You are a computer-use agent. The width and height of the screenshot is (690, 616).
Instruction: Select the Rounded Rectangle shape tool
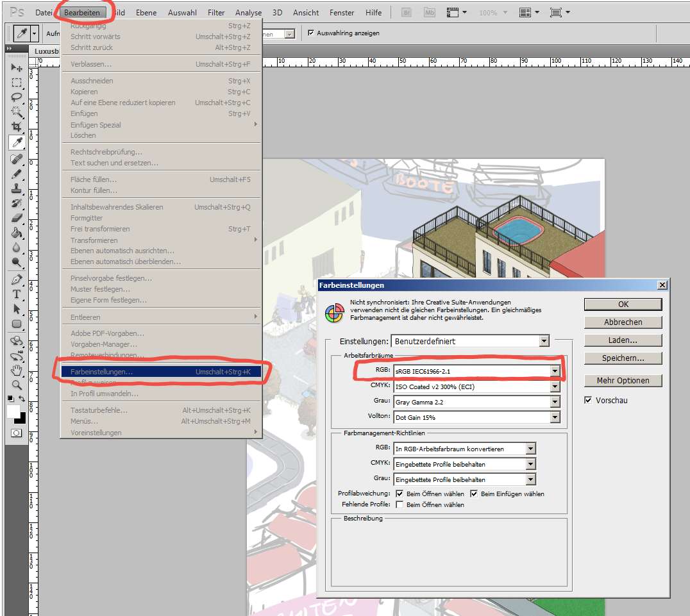17,324
